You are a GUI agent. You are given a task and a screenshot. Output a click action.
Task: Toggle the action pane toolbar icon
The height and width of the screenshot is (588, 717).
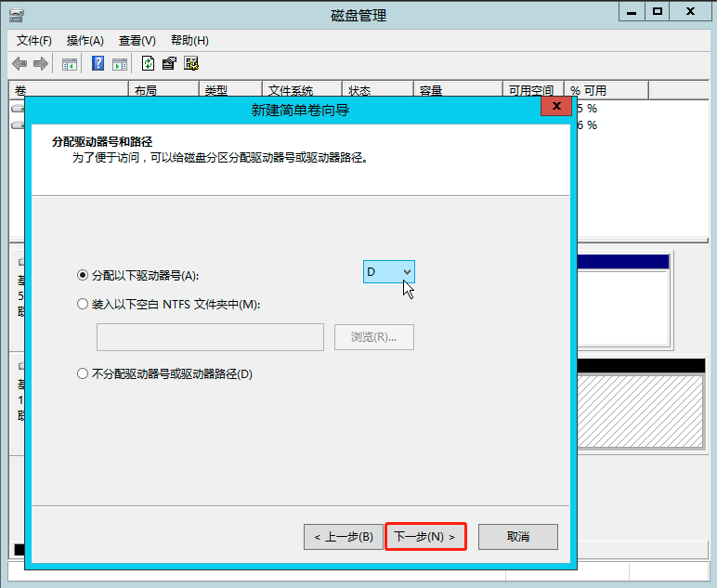click(120, 64)
